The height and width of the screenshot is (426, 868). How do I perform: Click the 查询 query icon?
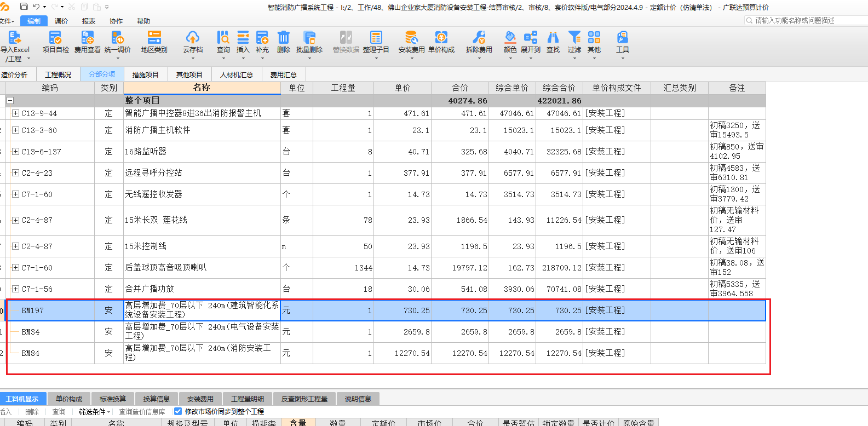223,37
